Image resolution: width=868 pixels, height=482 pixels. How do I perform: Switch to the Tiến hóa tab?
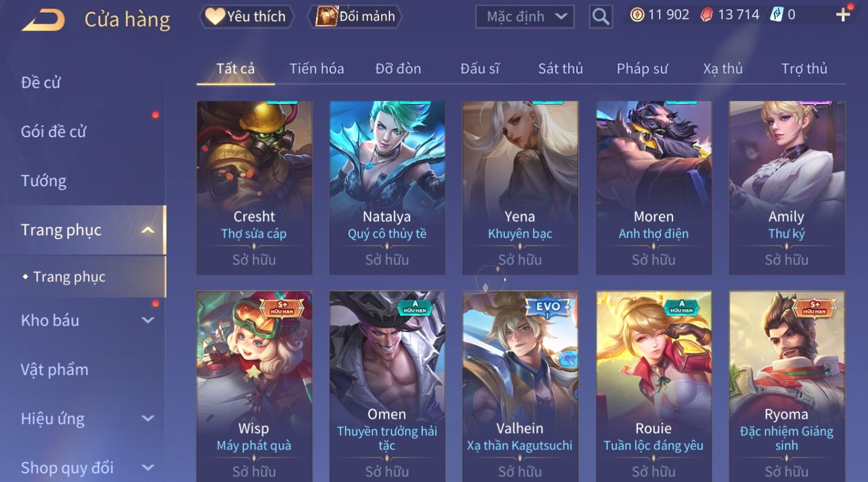pyautogui.click(x=317, y=69)
